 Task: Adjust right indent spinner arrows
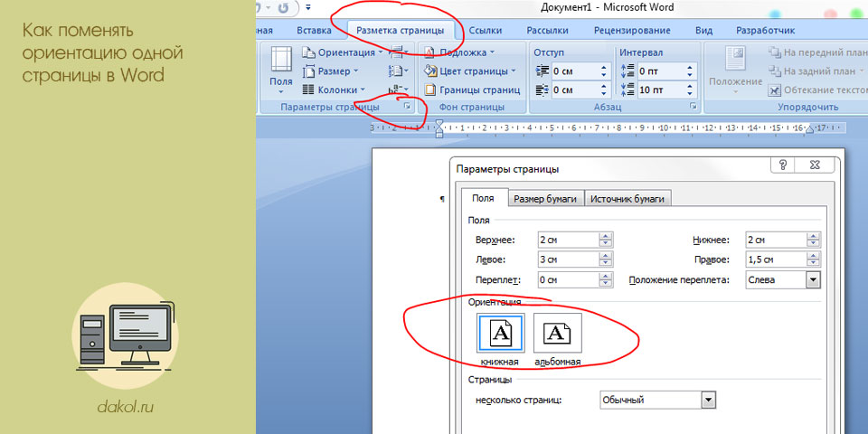point(604,90)
